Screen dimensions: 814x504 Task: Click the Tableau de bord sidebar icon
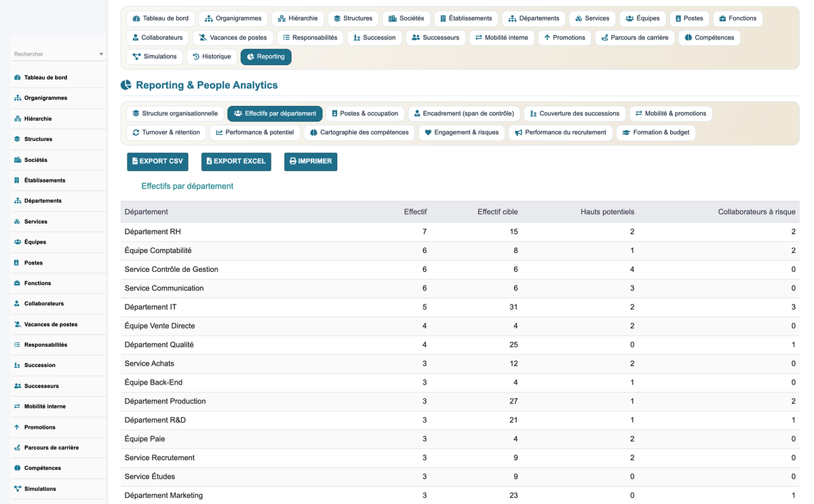pyautogui.click(x=17, y=78)
